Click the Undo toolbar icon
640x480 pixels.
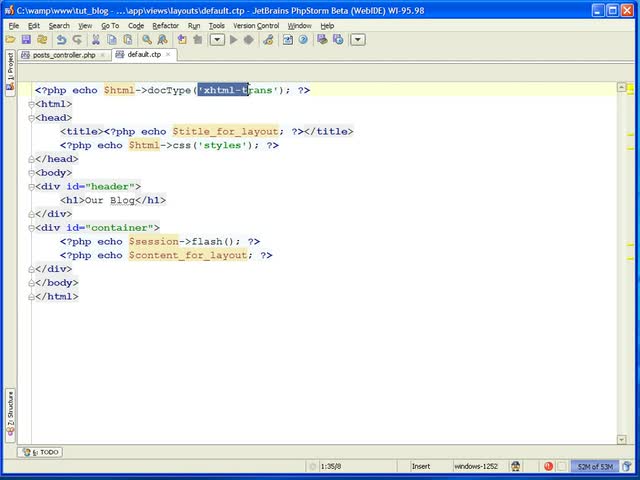coord(61,40)
